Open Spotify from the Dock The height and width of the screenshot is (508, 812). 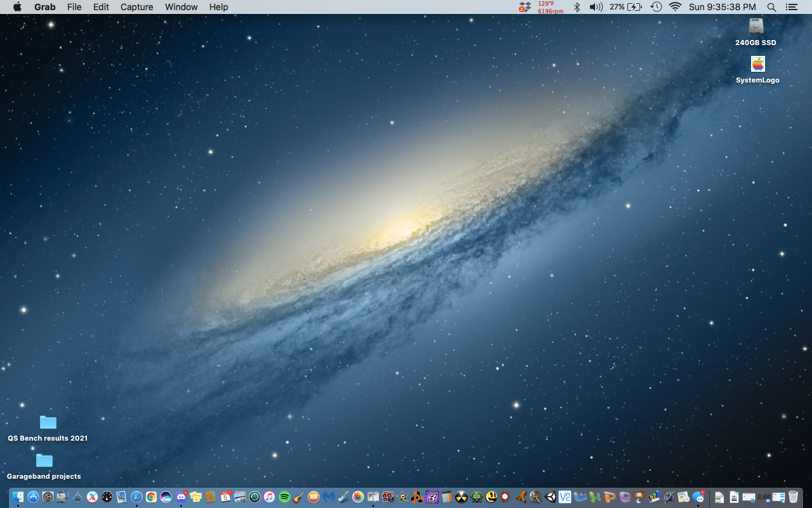(284, 497)
